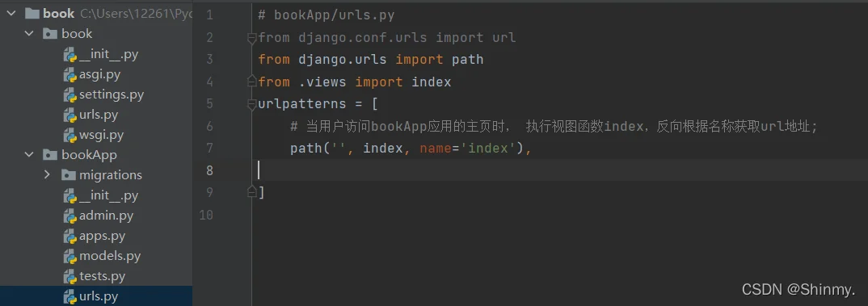Click line number 10 in the gutter
This screenshot has width=868, height=306.
206,215
